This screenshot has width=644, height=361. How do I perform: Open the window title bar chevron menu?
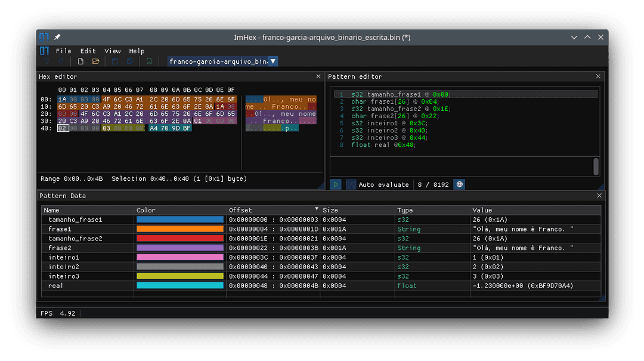[x=574, y=37]
